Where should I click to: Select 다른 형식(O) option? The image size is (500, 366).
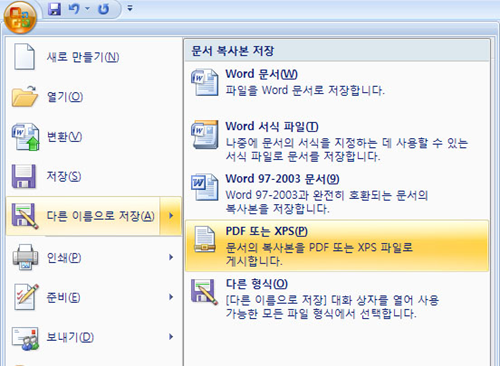[257, 284]
